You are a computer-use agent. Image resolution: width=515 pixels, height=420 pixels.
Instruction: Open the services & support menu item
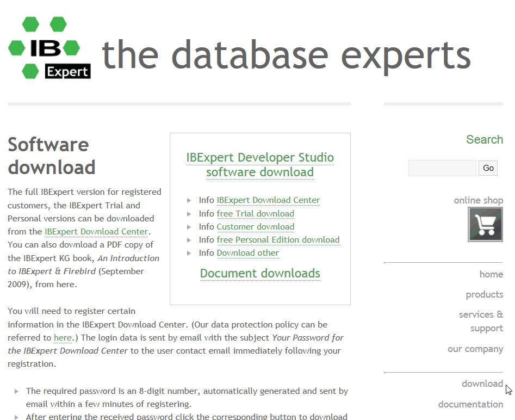(481, 321)
